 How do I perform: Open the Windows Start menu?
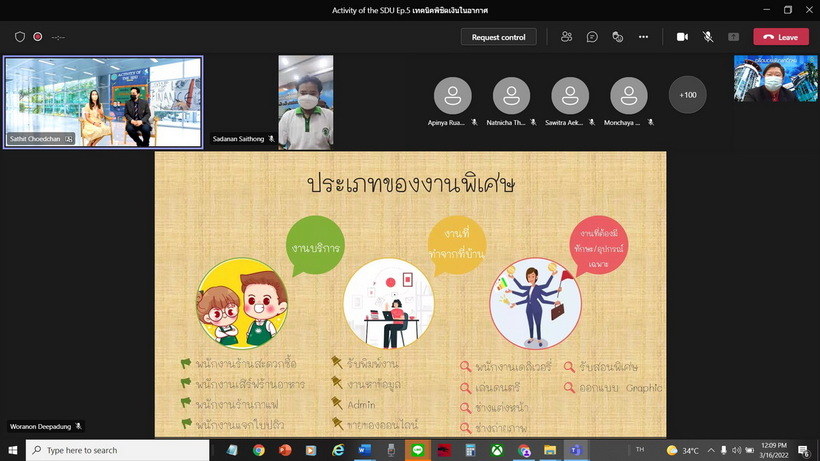click(x=14, y=451)
